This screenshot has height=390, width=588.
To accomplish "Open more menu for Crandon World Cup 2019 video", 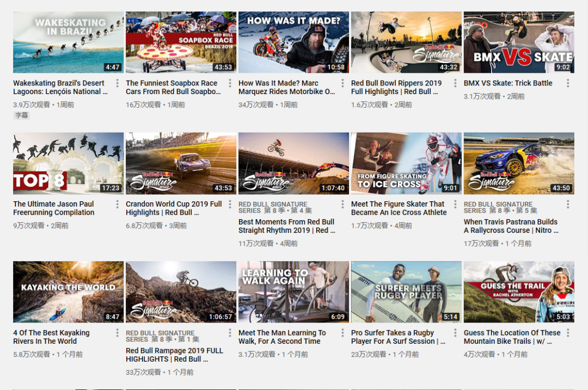I will click(x=230, y=204).
